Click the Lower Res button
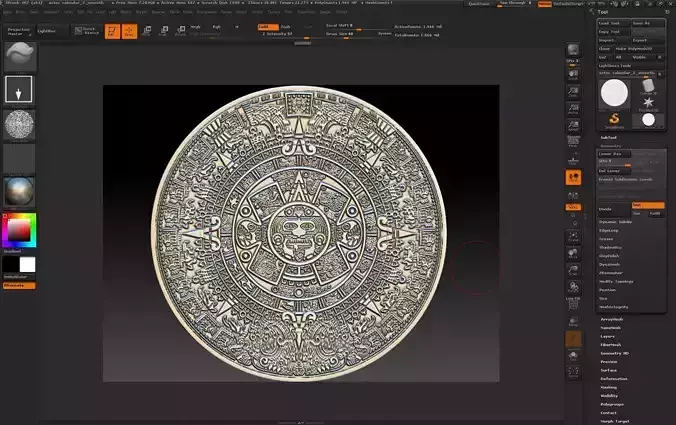 pyautogui.click(x=614, y=154)
